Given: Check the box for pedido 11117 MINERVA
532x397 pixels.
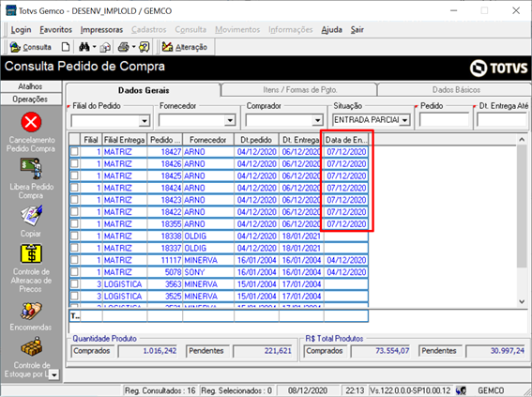Looking at the screenshot, I should click(74, 260).
